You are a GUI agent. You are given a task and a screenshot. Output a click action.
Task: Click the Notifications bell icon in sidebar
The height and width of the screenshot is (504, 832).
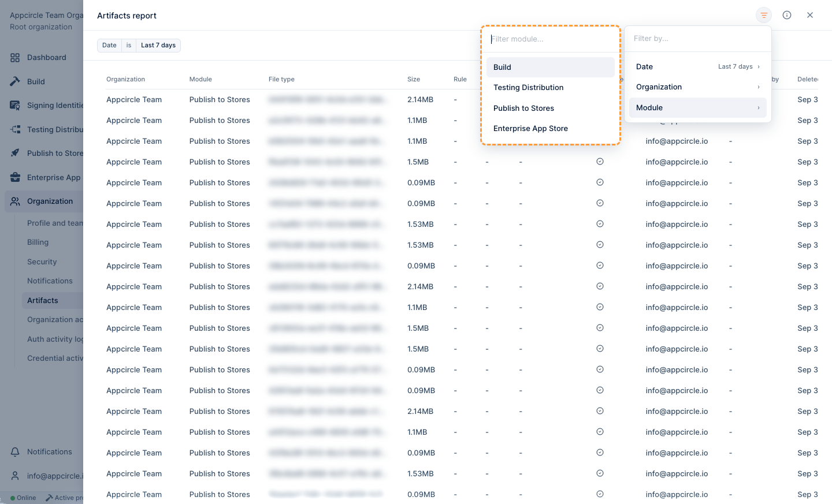15,451
